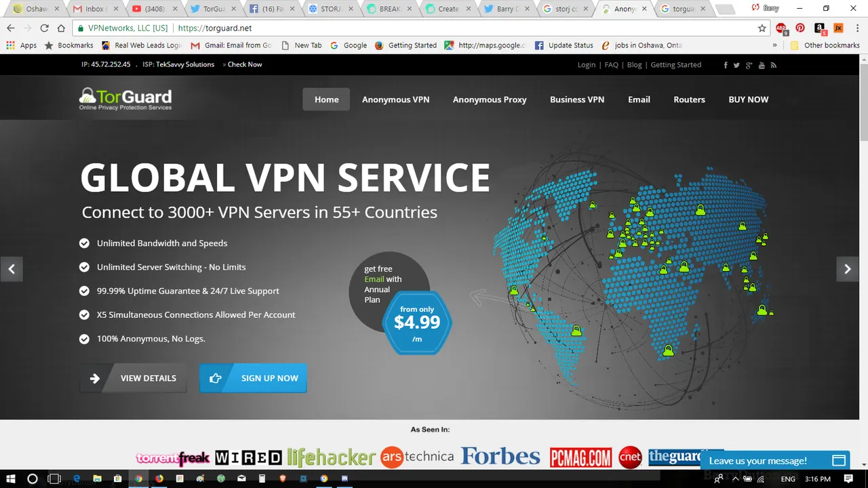Viewport: 868px width, 488px height.
Task: Open the RSS feed icon in header
Action: 773,65
